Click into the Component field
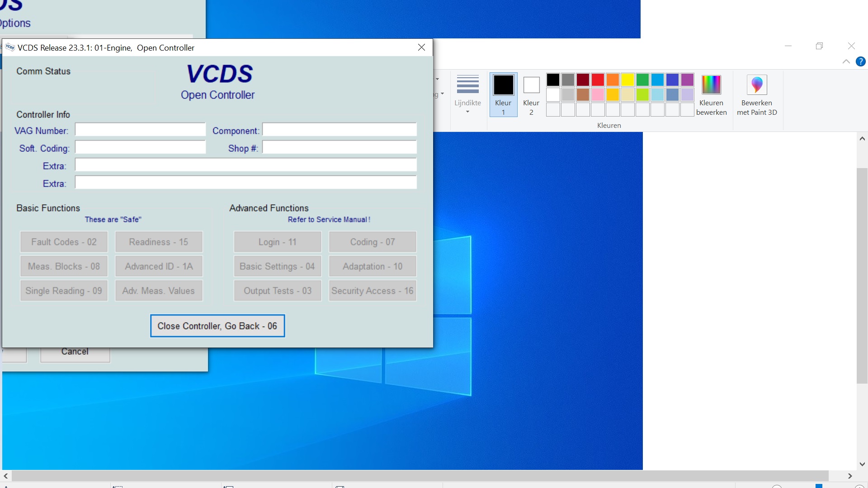868x488 pixels. tap(340, 130)
